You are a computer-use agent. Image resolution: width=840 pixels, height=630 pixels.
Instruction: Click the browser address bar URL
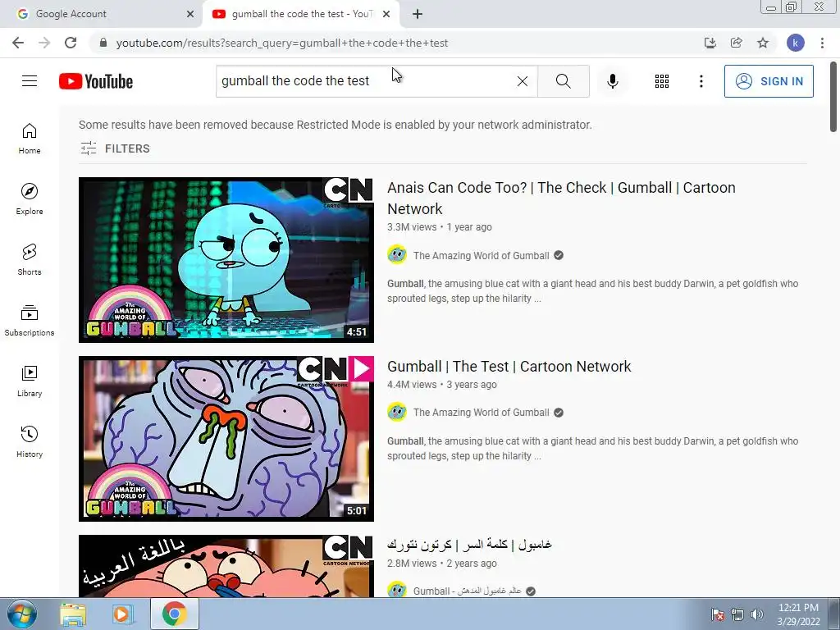click(282, 43)
